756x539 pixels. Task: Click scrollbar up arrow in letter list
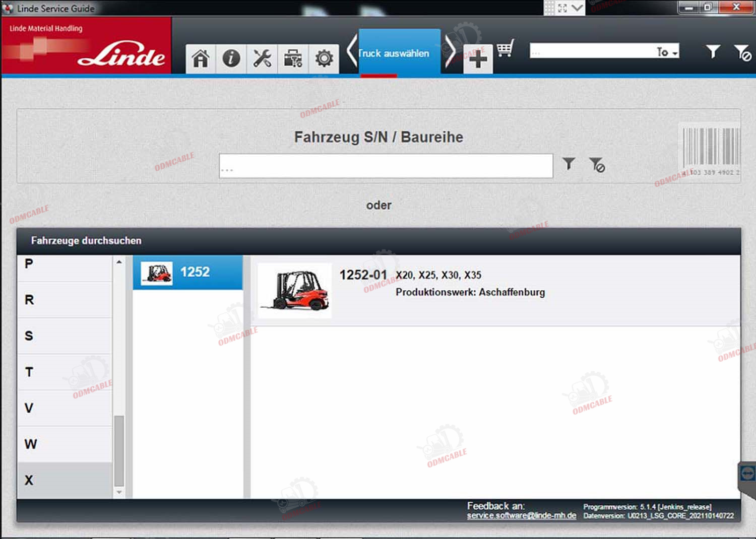[119, 262]
